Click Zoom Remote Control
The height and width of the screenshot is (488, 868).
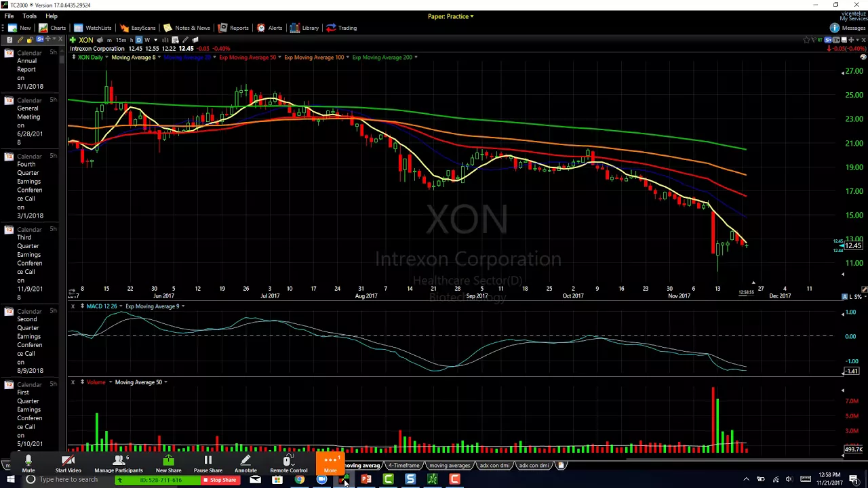(288, 464)
